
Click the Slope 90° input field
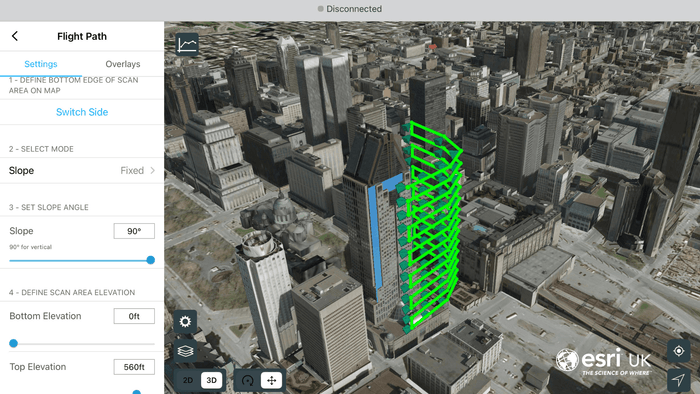pos(134,231)
